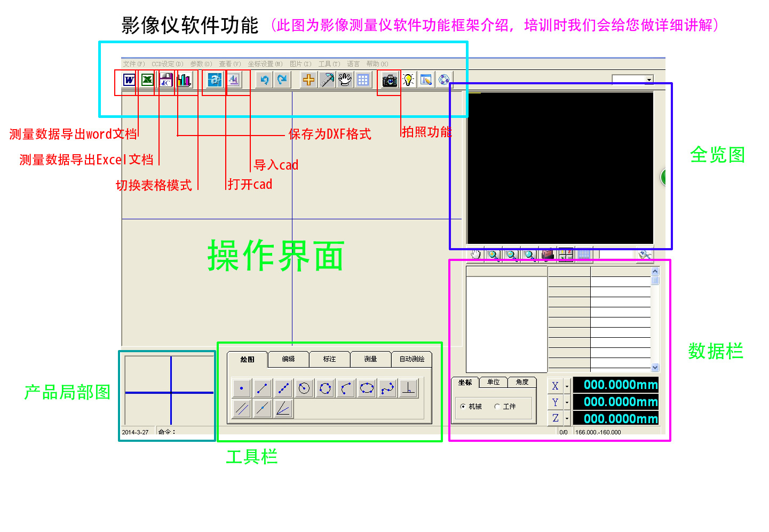Export measurement data to Word document
The width and height of the screenshot is (769, 532).
coord(129,80)
